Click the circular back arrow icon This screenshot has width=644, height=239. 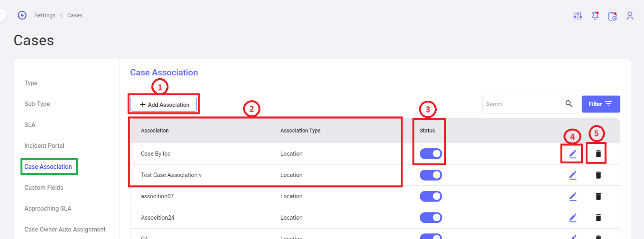(x=22, y=15)
